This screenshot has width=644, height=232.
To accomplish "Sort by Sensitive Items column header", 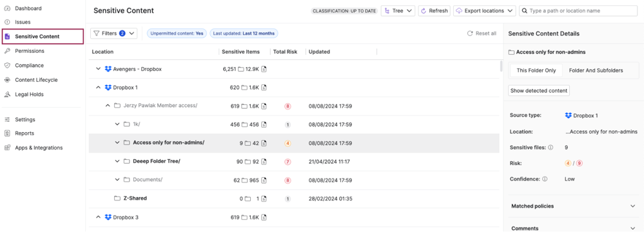I will (240, 52).
